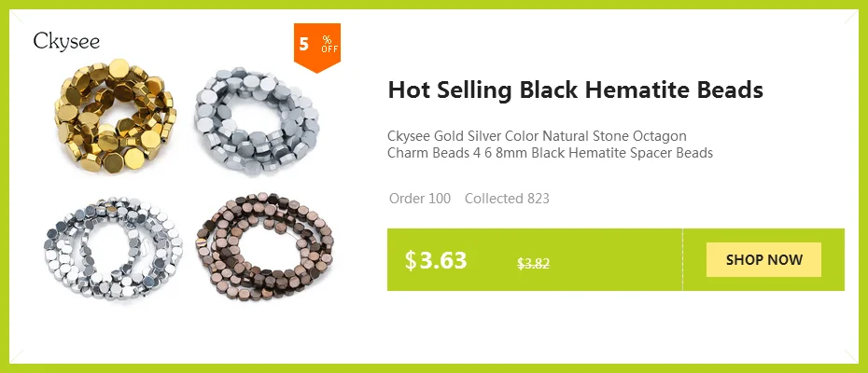The width and height of the screenshot is (868, 373).
Task: Click the $3.63 sale price
Action: pyautogui.click(x=436, y=260)
